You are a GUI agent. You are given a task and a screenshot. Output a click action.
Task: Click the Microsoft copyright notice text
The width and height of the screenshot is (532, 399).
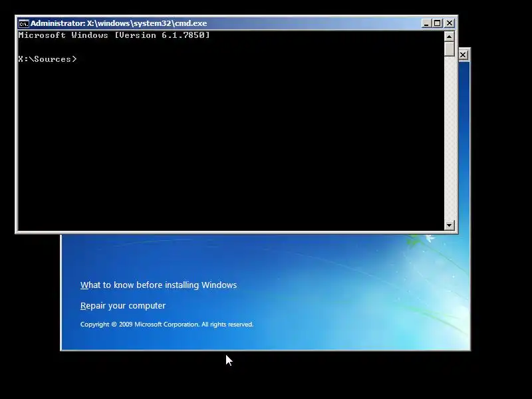pyautogui.click(x=167, y=325)
